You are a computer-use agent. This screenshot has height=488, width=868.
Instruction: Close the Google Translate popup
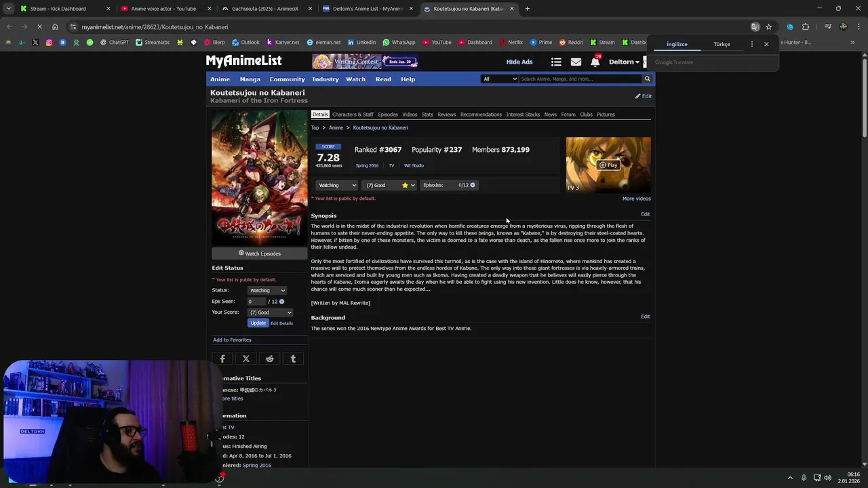pyautogui.click(x=766, y=44)
